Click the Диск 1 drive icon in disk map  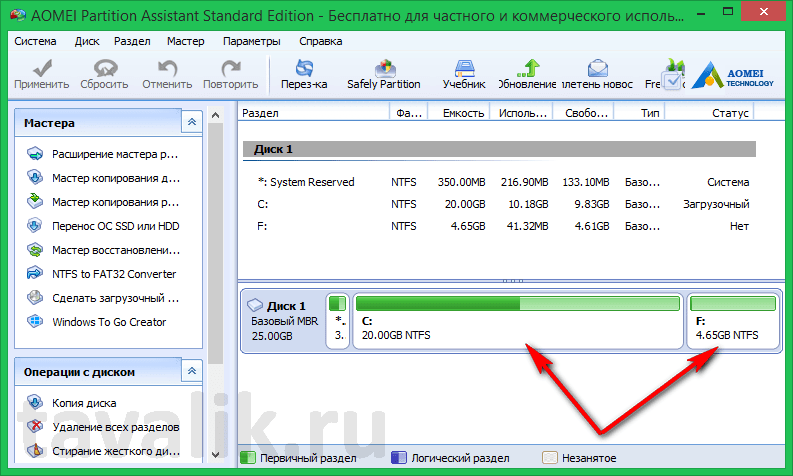pos(255,305)
